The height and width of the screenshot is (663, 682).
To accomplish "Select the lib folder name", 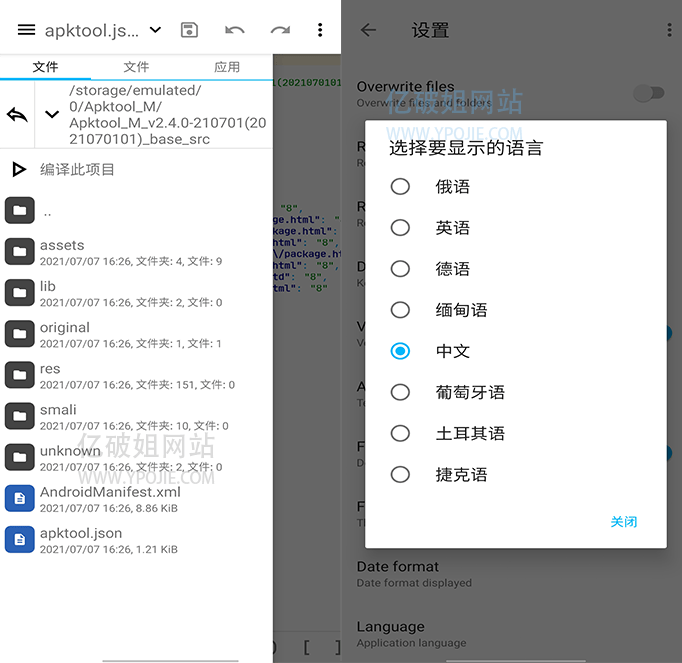I will (x=48, y=286).
